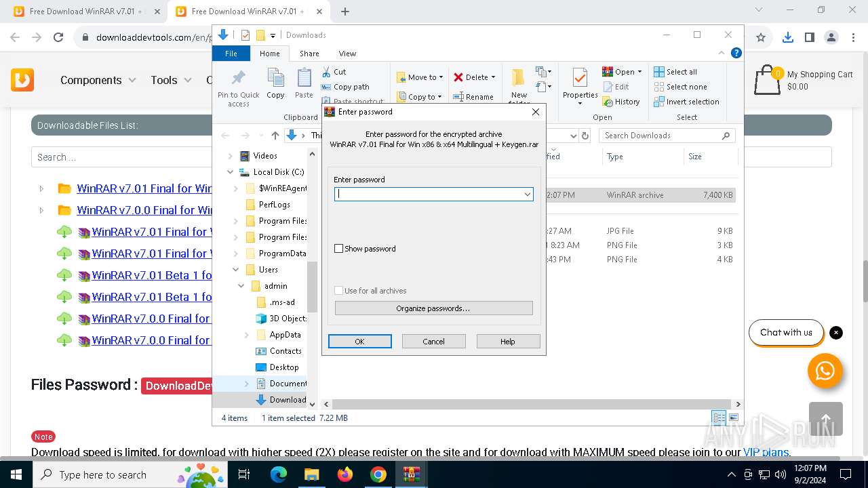Click Explorer Help question mark icon
Image resolution: width=868 pixels, height=488 pixels.
(736, 53)
